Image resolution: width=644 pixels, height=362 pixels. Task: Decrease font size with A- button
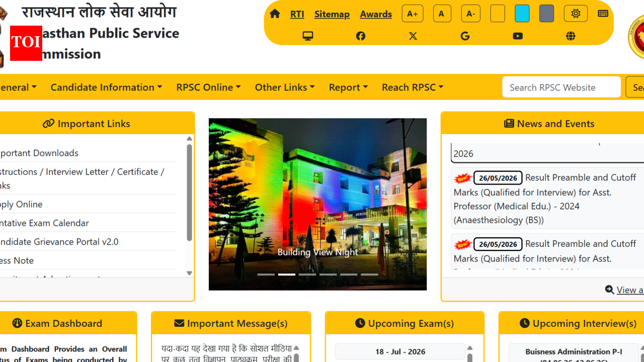471,14
